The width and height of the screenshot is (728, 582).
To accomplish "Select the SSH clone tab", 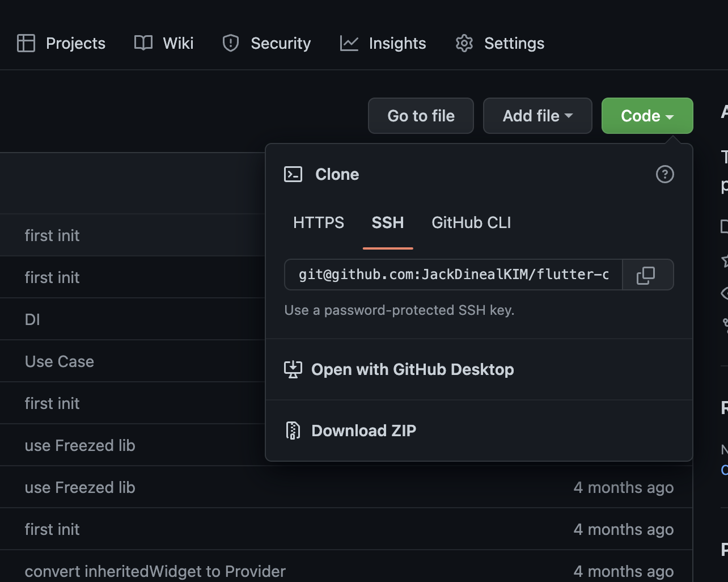I will tap(388, 222).
